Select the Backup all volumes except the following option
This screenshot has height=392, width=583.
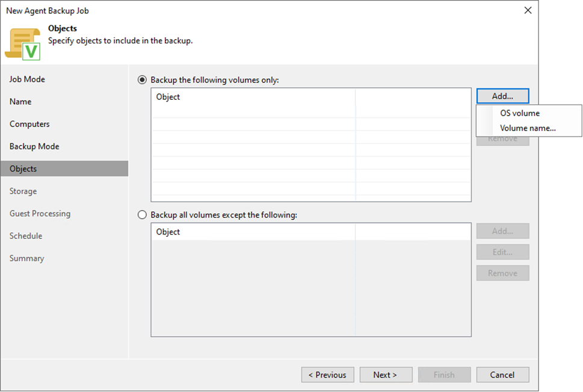pyautogui.click(x=142, y=215)
